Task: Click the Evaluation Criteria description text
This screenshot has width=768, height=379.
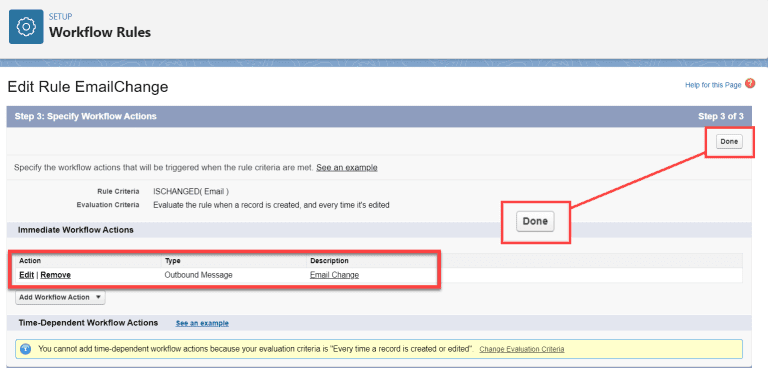Action: (x=271, y=205)
